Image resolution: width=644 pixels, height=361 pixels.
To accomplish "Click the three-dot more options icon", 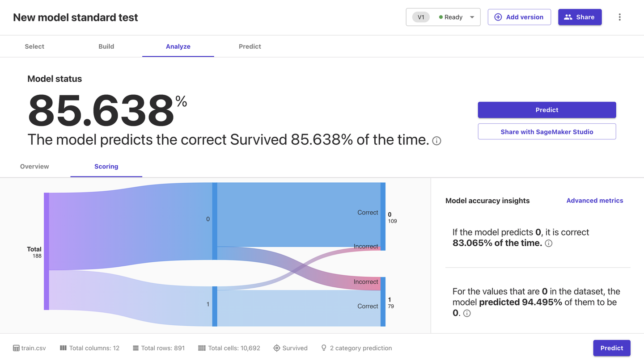I will (x=619, y=17).
